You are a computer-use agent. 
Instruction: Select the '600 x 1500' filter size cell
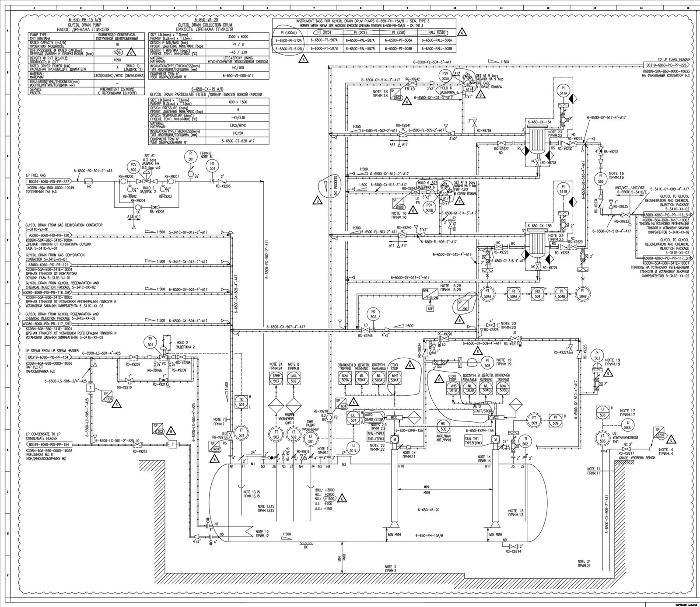pyautogui.click(x=238, y=102)
